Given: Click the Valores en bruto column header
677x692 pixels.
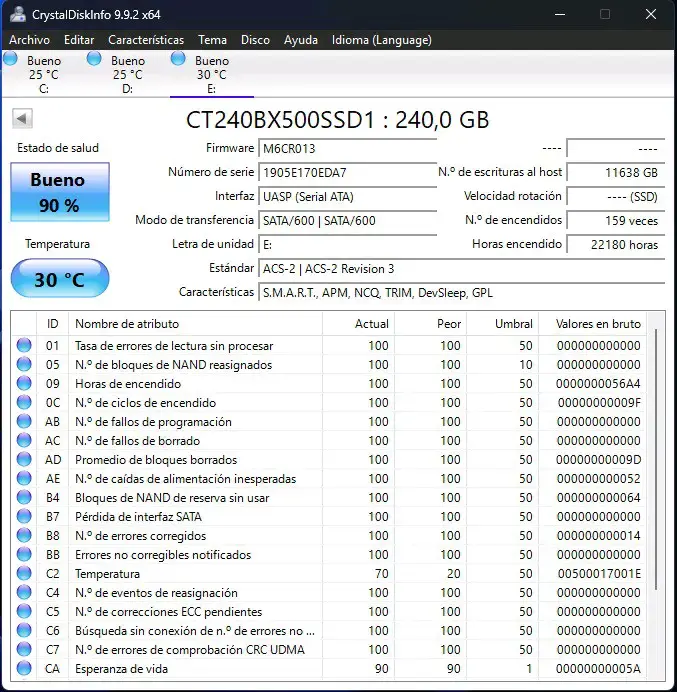Looking at the screenshot, I should coord(593,324).
